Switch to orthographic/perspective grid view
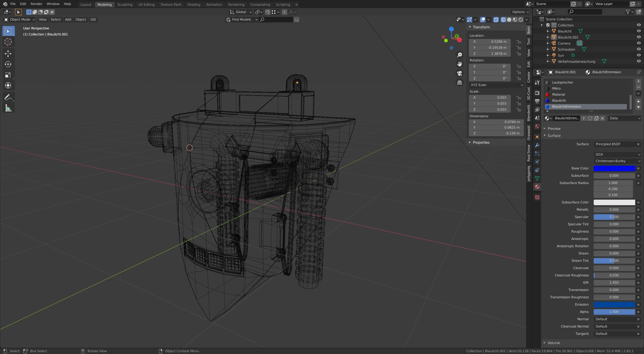The image size is (644, 354). [x=460, y=83]
